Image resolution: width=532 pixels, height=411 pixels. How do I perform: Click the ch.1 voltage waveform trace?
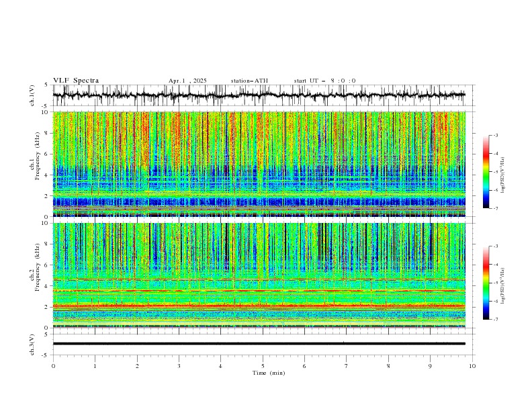(x=259, y=95)
